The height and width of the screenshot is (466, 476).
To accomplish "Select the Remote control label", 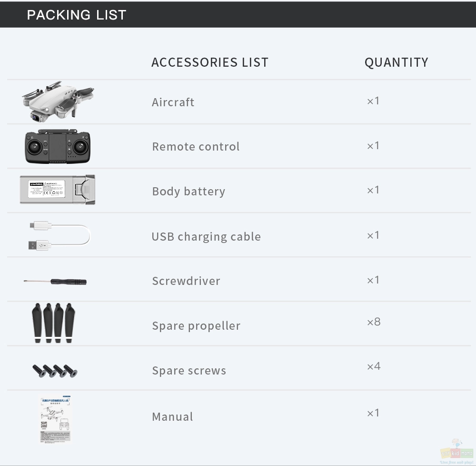I will pos(196,146).
